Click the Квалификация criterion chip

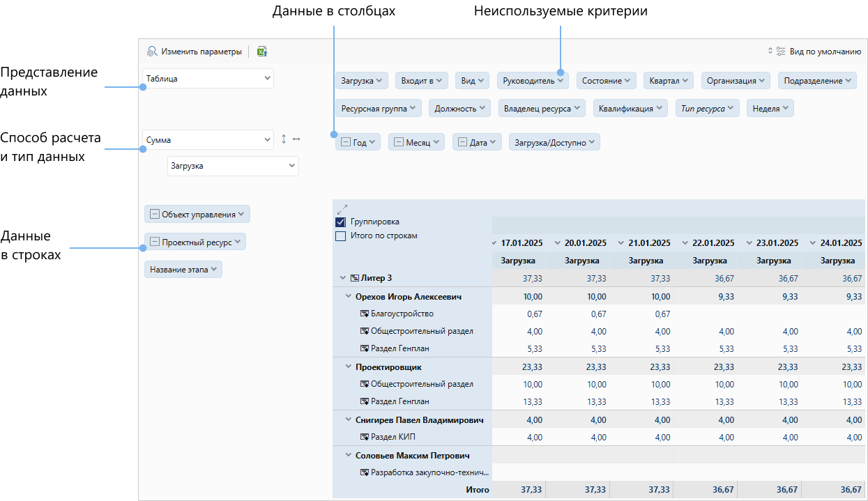(x=630, y=108)
